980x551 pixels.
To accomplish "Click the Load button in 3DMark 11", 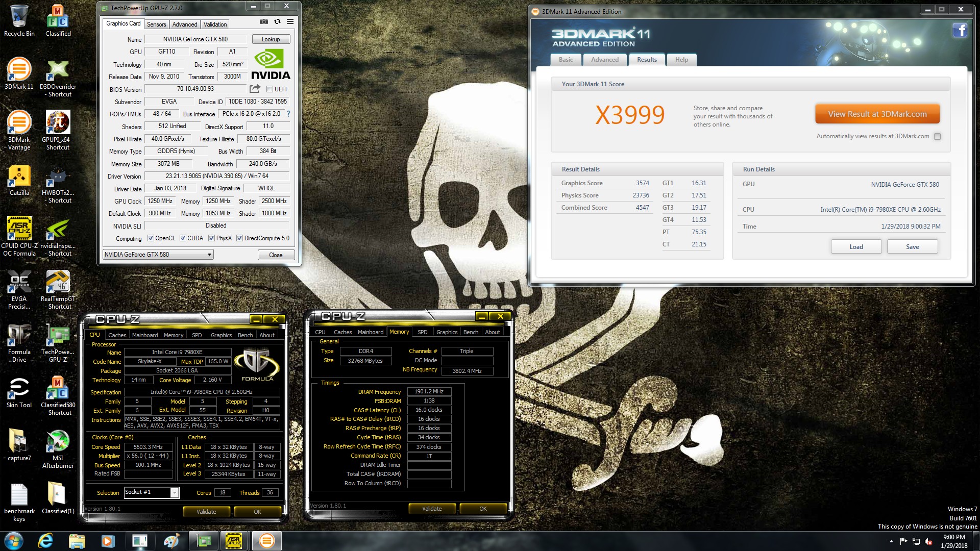I will [x=856, y=247].
